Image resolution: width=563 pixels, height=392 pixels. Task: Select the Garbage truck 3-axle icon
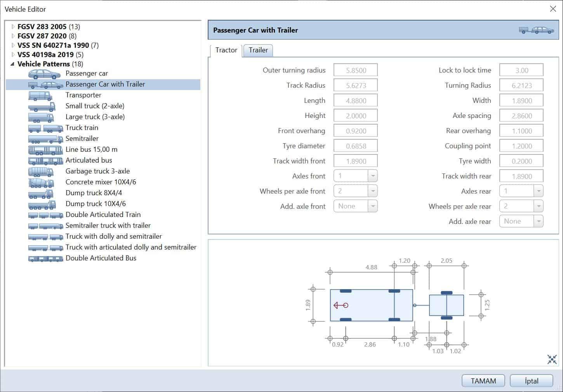(x=41, y=172)
